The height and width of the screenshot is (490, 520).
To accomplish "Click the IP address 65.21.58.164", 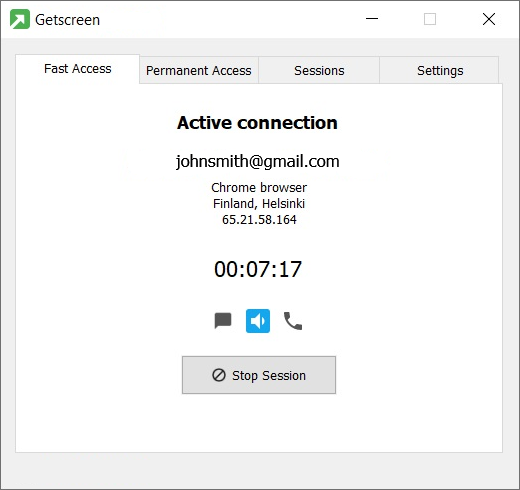I will click(259, 219).
